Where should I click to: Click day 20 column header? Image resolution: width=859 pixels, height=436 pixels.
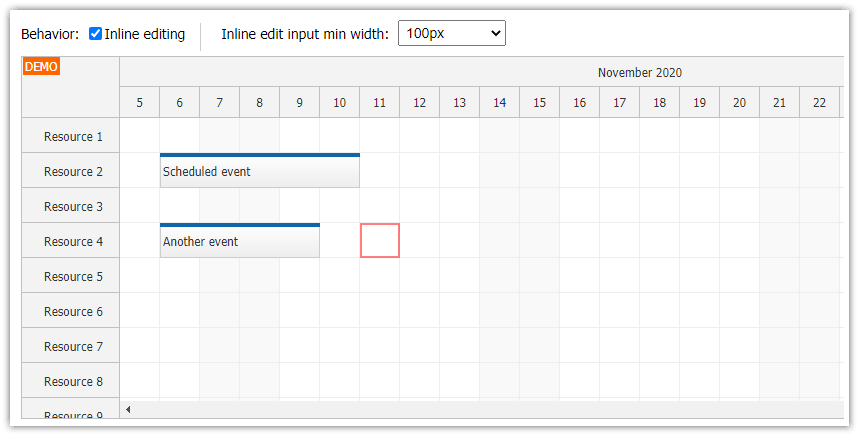740,102
